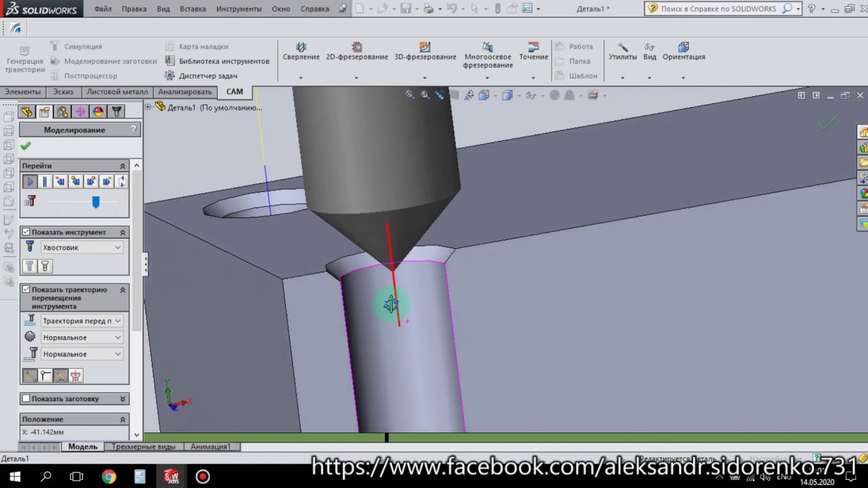Image resolution: width=868 pixels, height=488 pixels.
Task: Collapse the Показать инструмент section
Action: (123, 232)
